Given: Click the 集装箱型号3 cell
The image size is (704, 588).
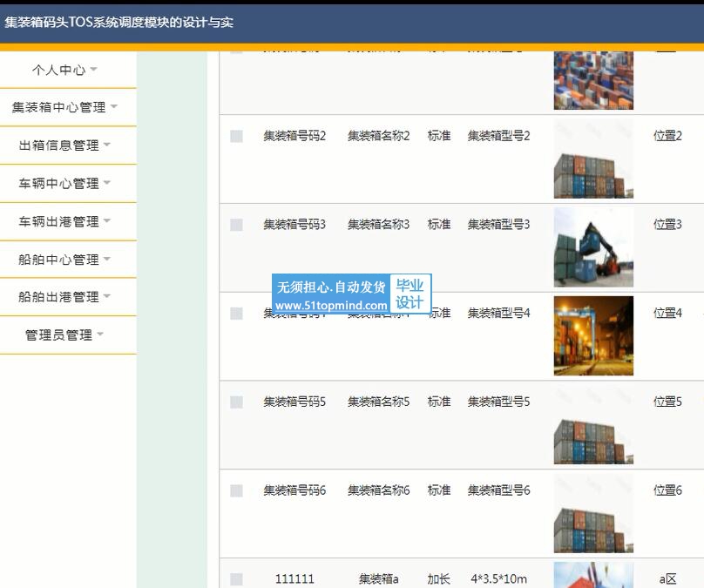Looking at the screenshot, I should pos(499,224).
